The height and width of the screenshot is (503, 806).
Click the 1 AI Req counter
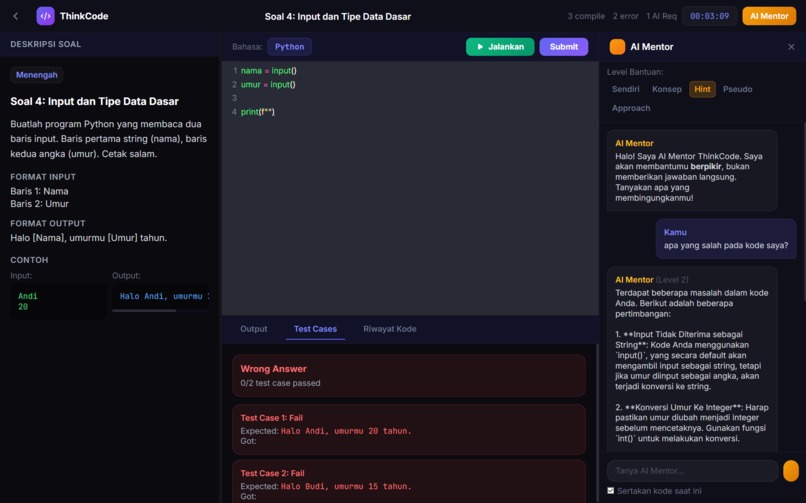click(x=661, y=16)
